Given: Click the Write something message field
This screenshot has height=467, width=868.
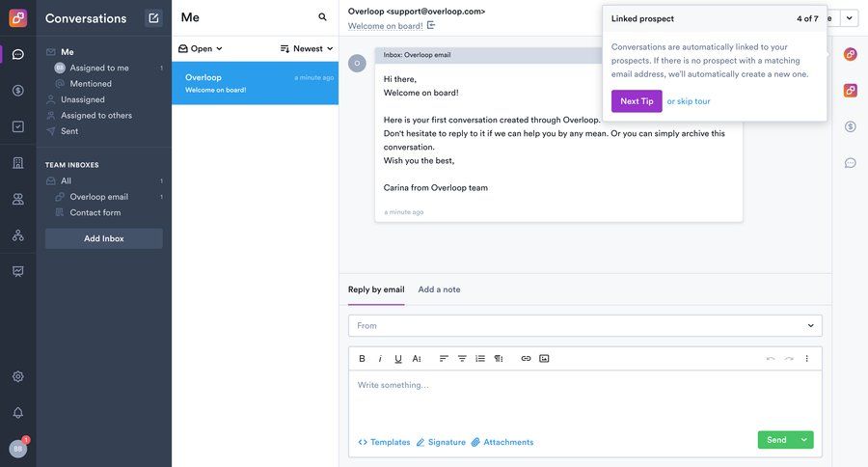Looking at the screenshot, I should point(585,398).
